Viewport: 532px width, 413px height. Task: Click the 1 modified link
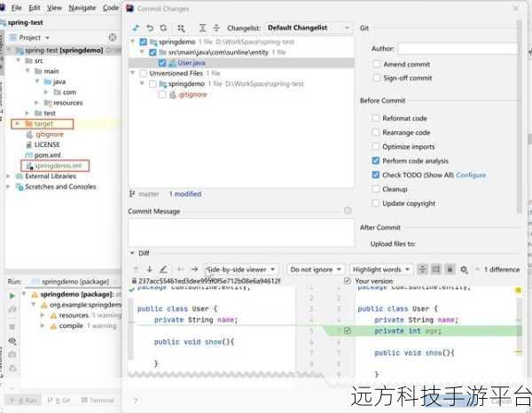185,194
